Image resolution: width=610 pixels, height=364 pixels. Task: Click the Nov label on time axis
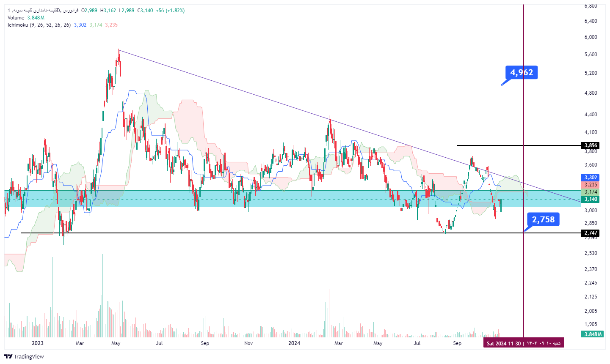248,343
